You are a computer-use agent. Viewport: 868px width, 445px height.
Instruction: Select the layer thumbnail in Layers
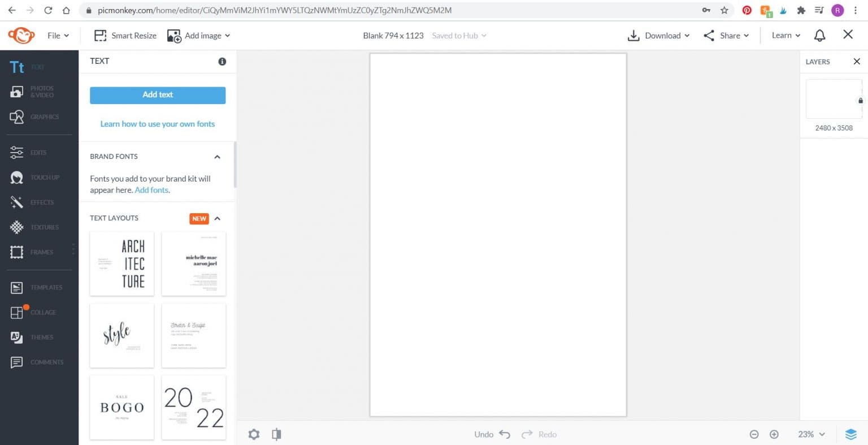[834, 99]
